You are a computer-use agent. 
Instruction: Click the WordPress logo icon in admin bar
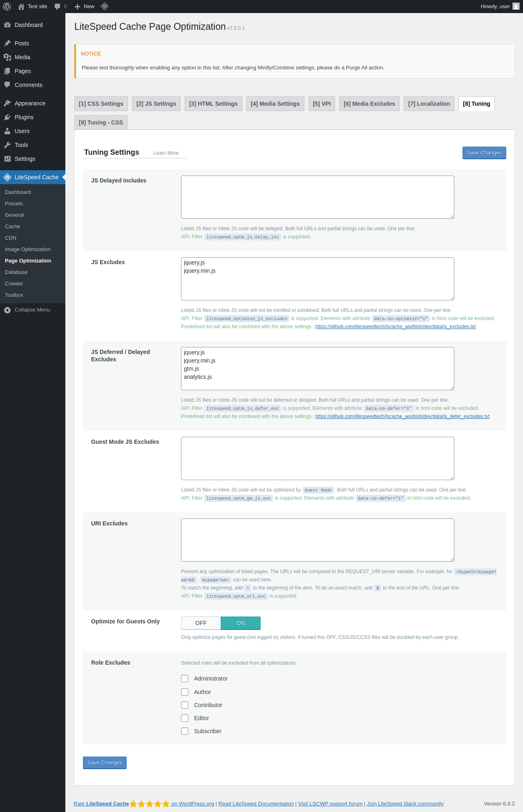(x=7, y=7)
